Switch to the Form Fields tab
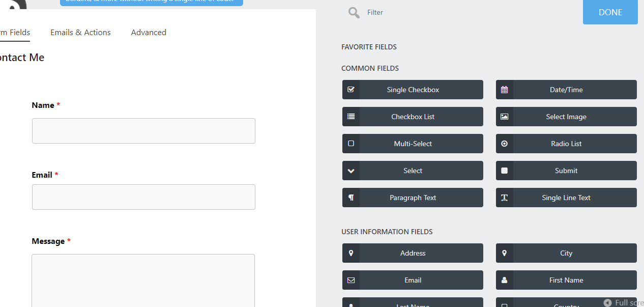The height and width of the screenshot is (307, 644). (x=15, y=32)
